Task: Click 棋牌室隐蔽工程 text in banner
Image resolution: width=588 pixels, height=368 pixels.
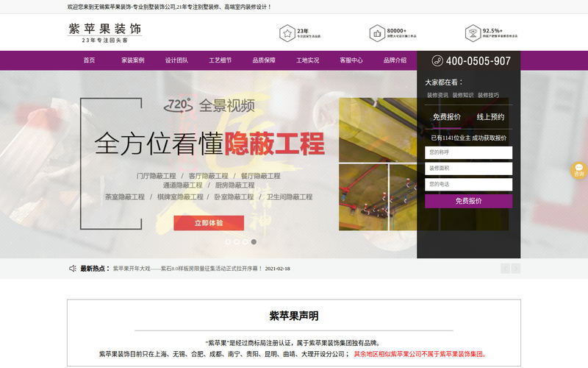Action: [180, 197]
